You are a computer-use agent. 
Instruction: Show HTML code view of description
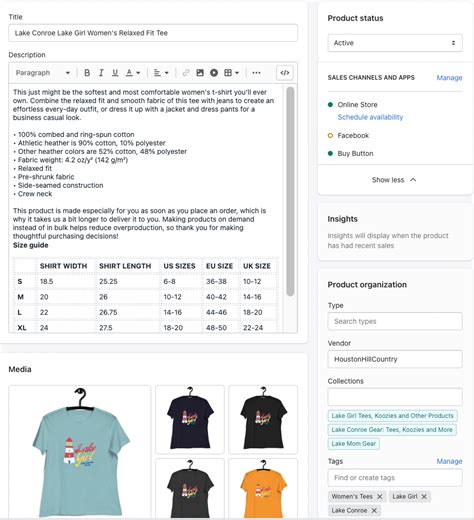coord(285,73)
